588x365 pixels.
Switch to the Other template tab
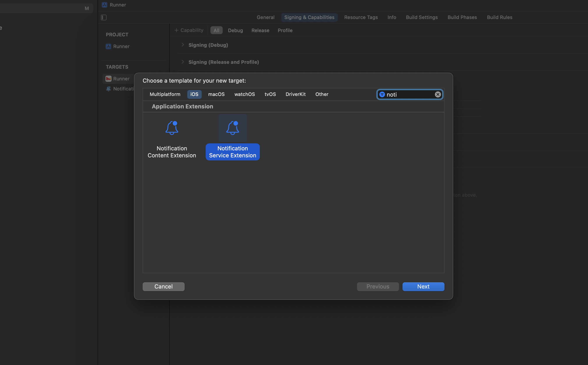(x=322, y=94)
